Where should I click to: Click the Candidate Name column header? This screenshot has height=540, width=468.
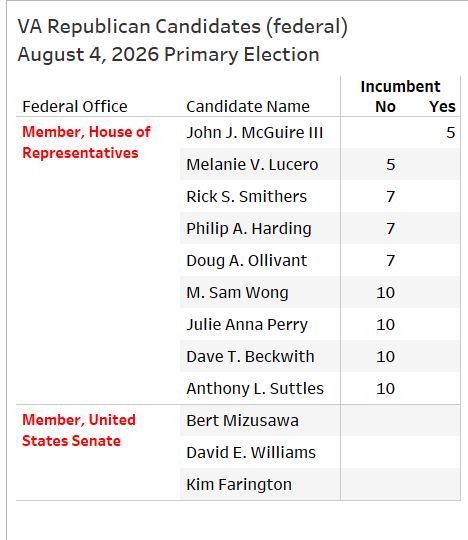pos(248,106)
